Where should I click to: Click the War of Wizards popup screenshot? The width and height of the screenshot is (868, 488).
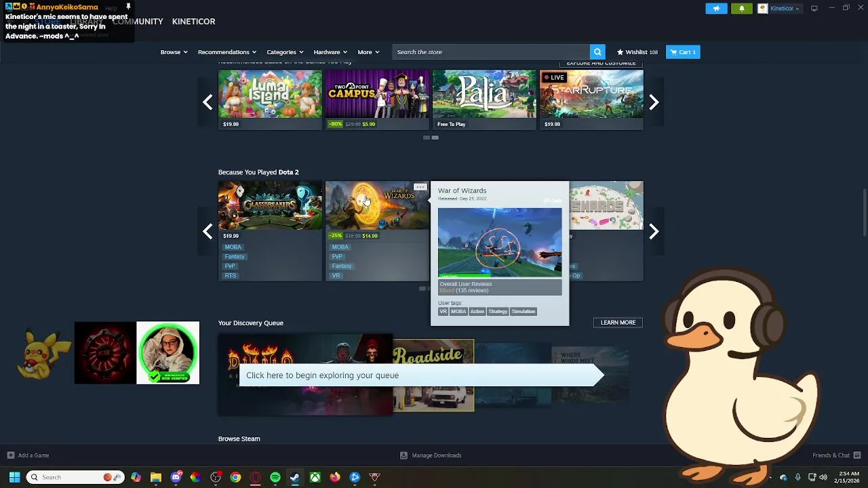(500, 243)
